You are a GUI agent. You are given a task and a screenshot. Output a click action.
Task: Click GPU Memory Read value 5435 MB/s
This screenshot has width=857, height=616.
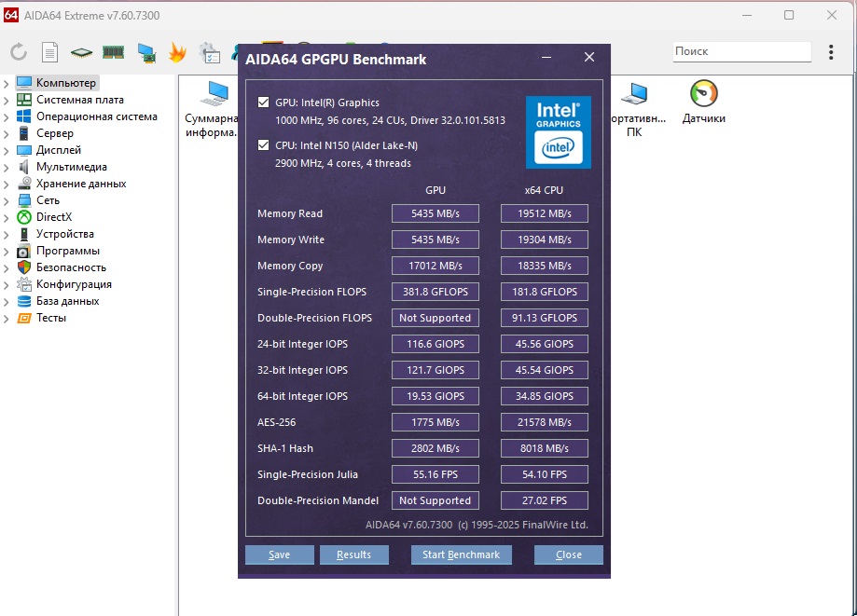[435, 213]
